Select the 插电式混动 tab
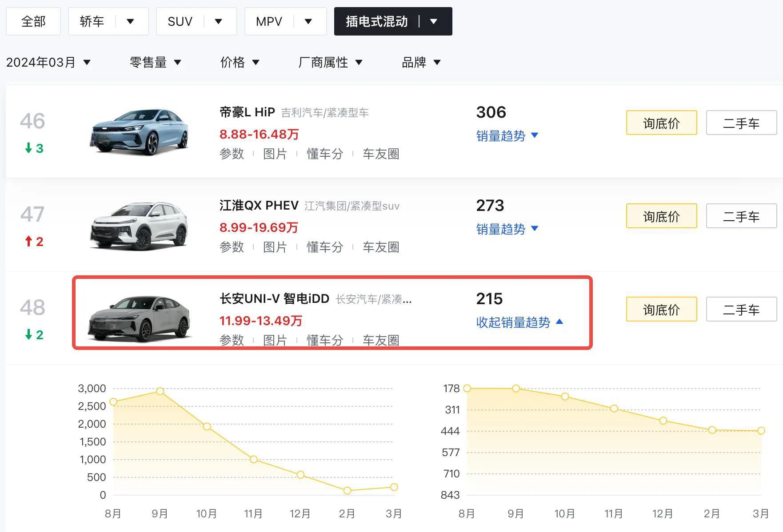Image resolution: width=783 pixels, height=532 pixels. tap(377, 21)
